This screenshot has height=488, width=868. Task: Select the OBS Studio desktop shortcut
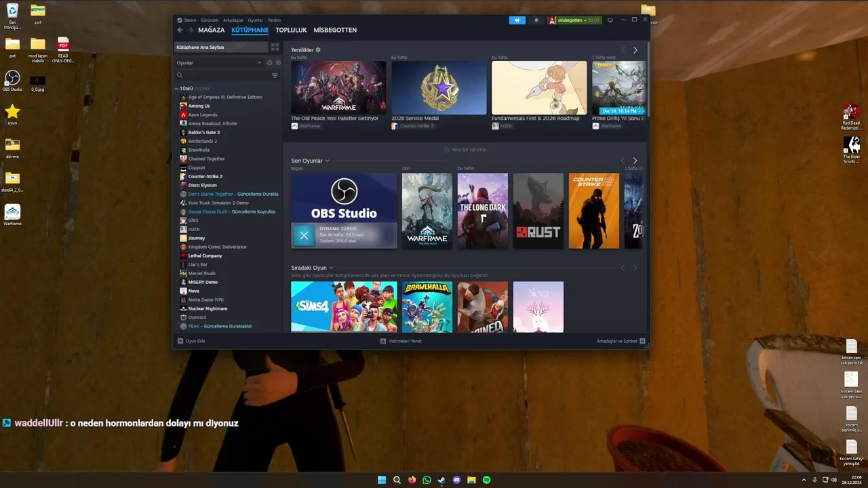tap(12, 81)
